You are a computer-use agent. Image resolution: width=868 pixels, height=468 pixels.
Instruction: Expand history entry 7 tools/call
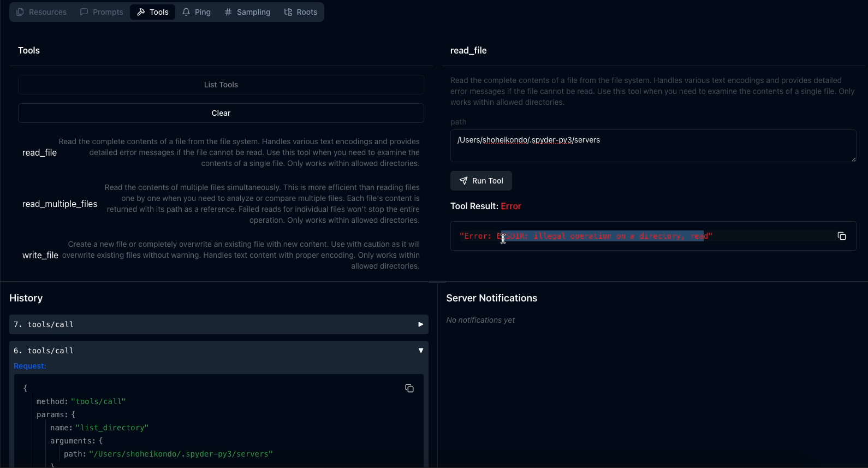click(x=420, y=324)
